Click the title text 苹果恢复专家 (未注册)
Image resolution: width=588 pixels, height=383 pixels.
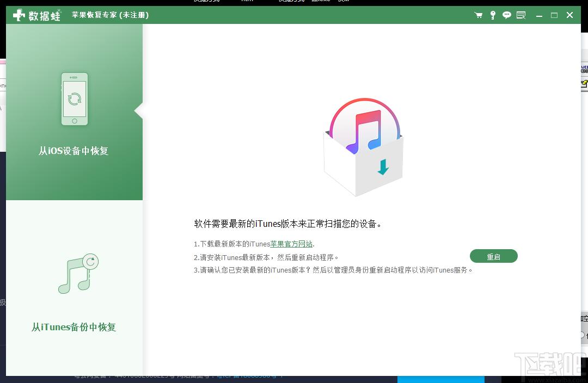point(110,15)
